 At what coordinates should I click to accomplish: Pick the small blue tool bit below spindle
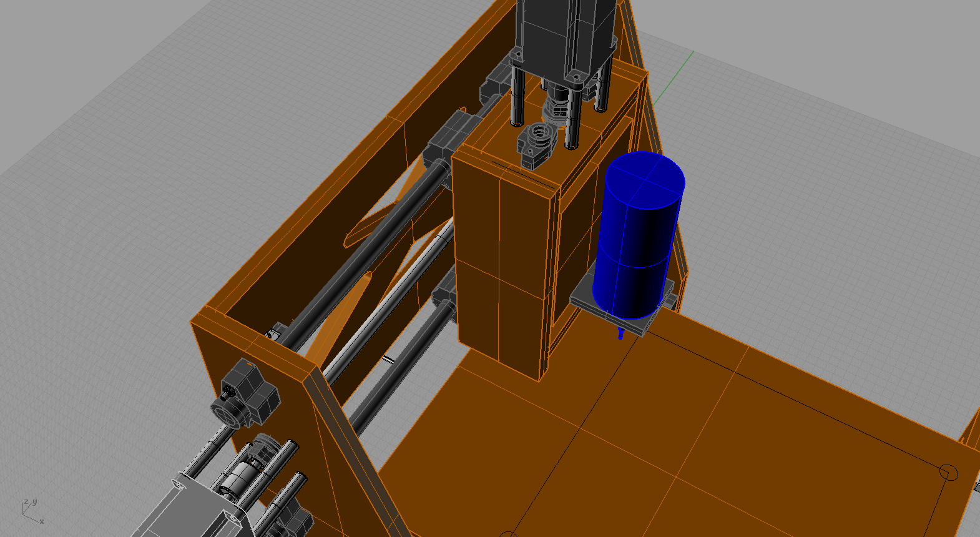620,333
